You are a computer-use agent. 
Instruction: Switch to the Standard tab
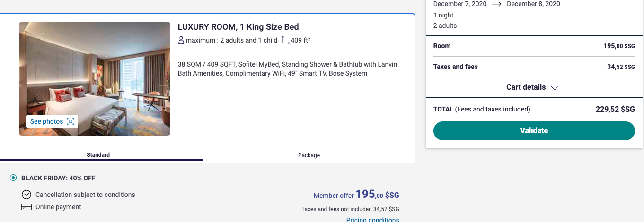tap(98, 155)
